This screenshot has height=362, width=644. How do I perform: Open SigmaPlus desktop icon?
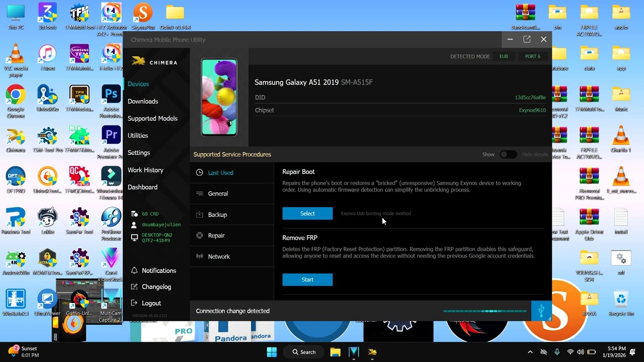[143, 17]
